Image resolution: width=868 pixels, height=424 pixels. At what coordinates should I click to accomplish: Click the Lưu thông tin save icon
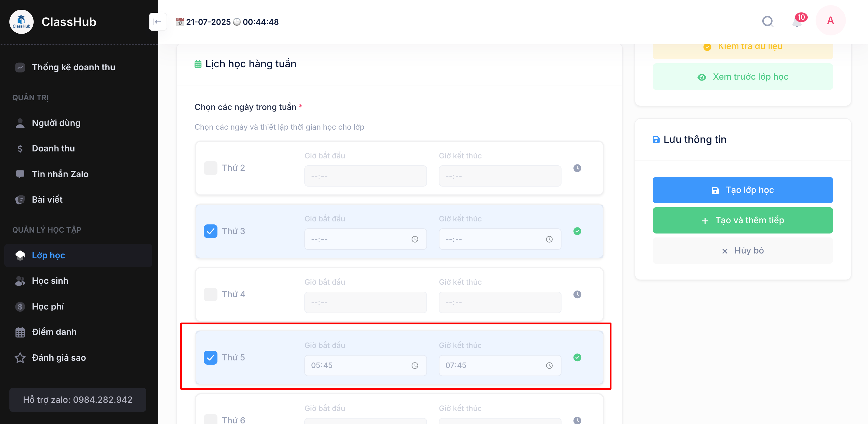pos(656,140)
